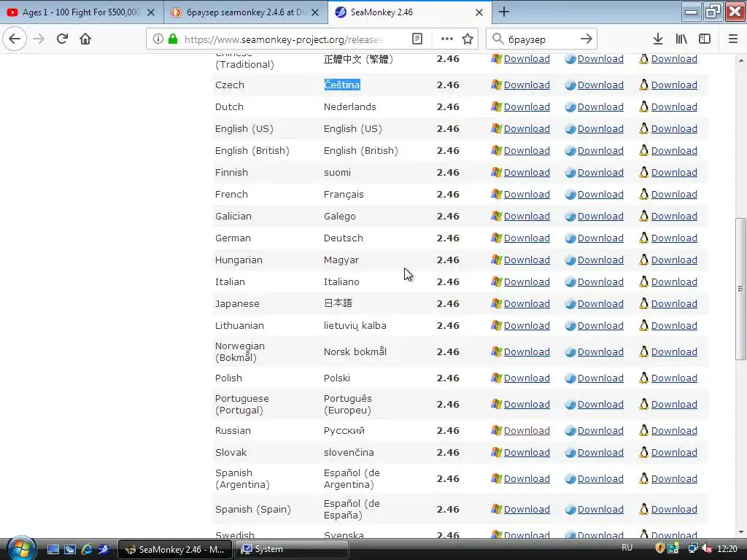Toggle the browser sidebar
This screenshot has width=747, height=560.
click(705, 39)
